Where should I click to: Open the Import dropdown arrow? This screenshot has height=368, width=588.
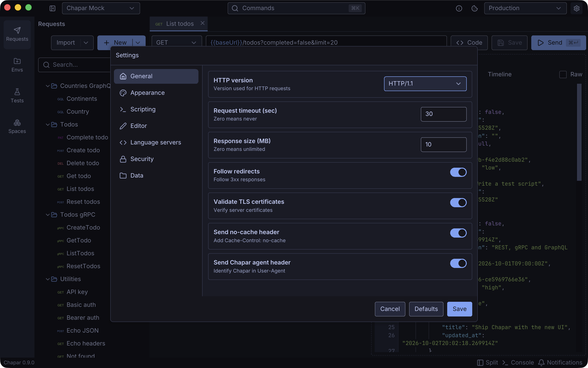click(86, 43)
